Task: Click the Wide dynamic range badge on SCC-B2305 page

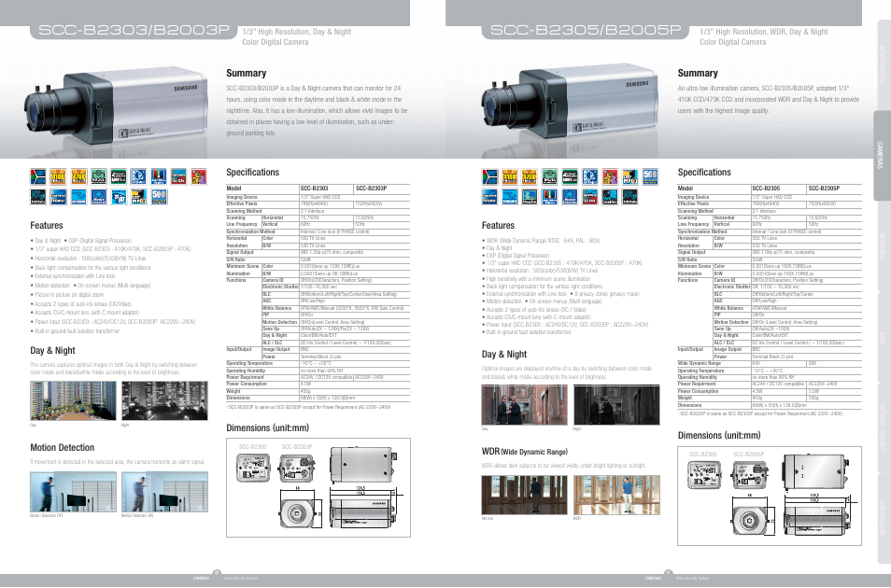Action: (610, 197)
